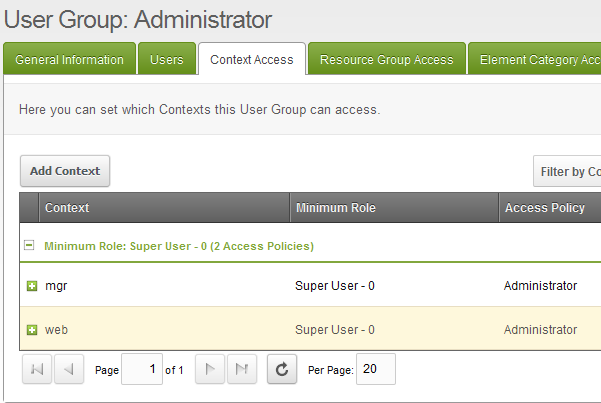Open the General Information tab

coord(70,60)
